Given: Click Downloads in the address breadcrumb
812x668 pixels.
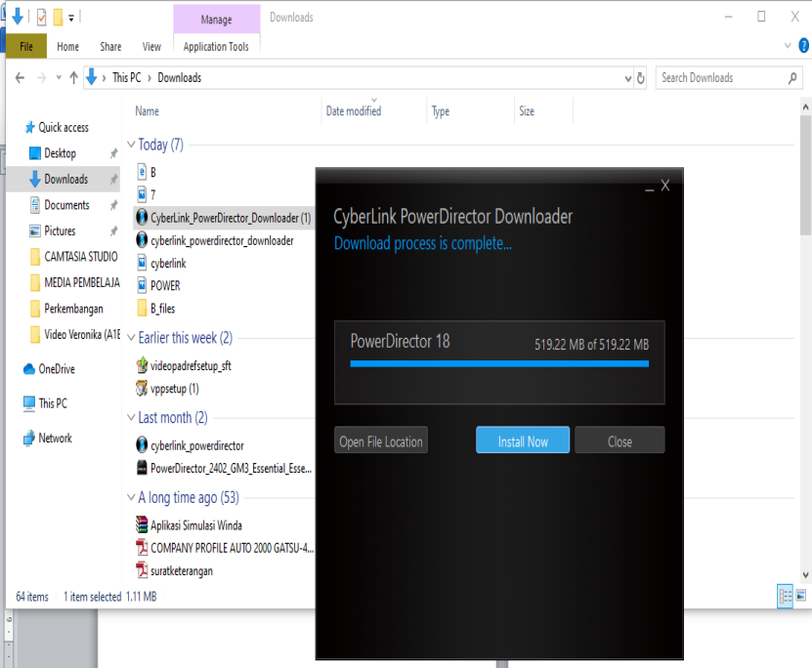Looking at the screenshot, I should [179, 77].
